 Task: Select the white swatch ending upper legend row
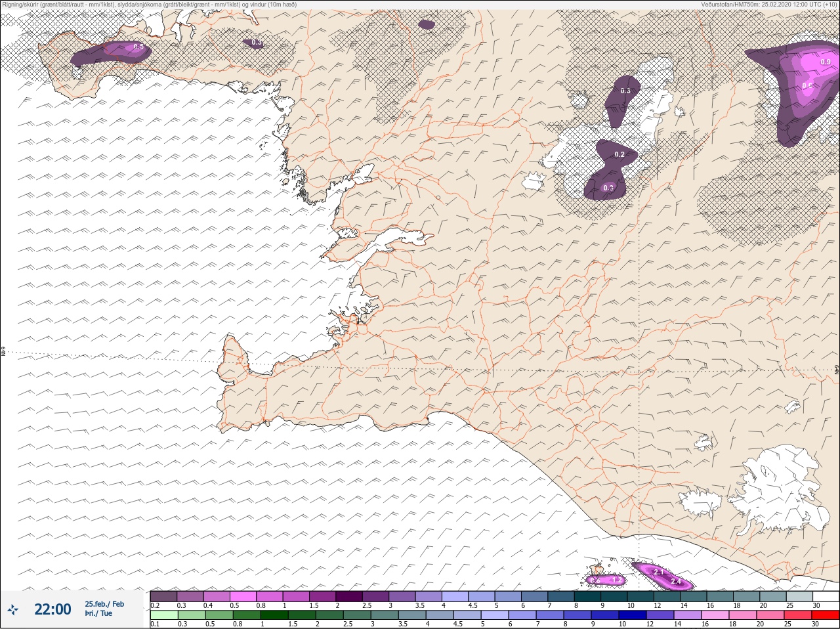point(825,596)
